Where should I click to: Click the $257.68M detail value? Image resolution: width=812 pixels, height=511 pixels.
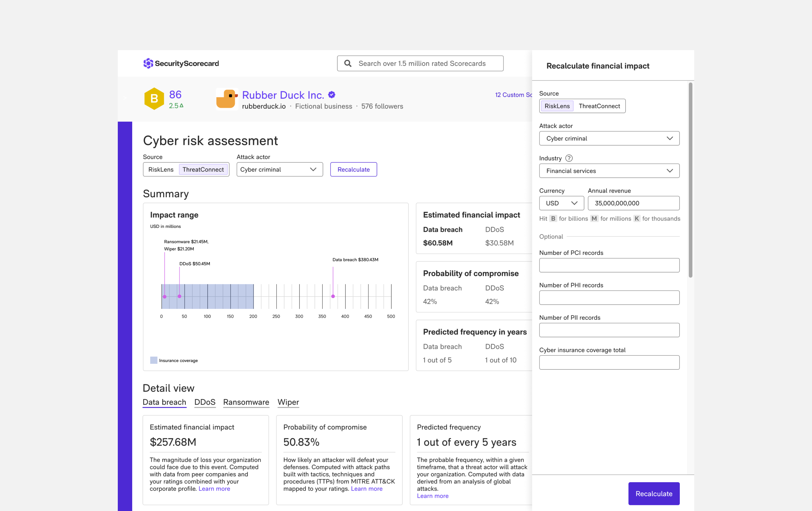coord(173,442)
